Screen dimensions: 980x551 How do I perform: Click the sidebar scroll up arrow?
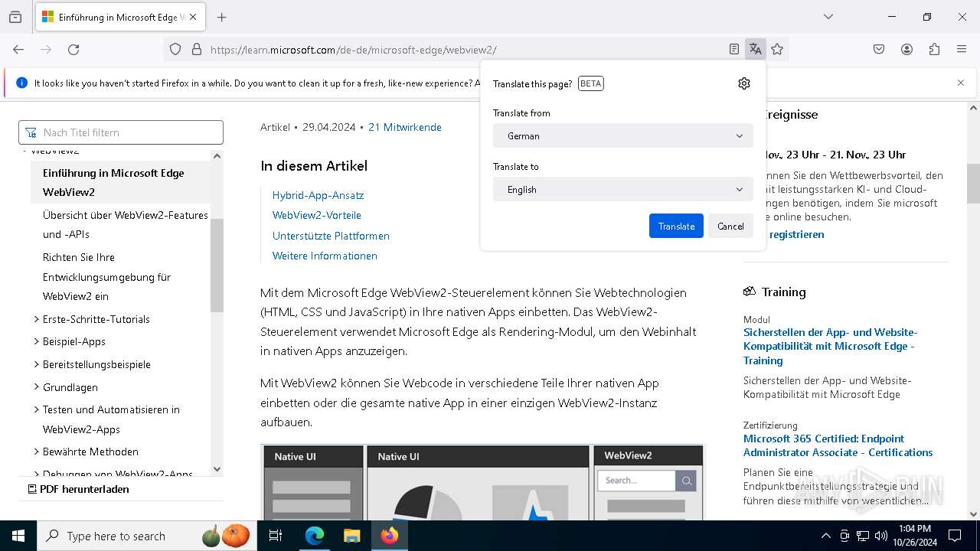coord(217,156)
